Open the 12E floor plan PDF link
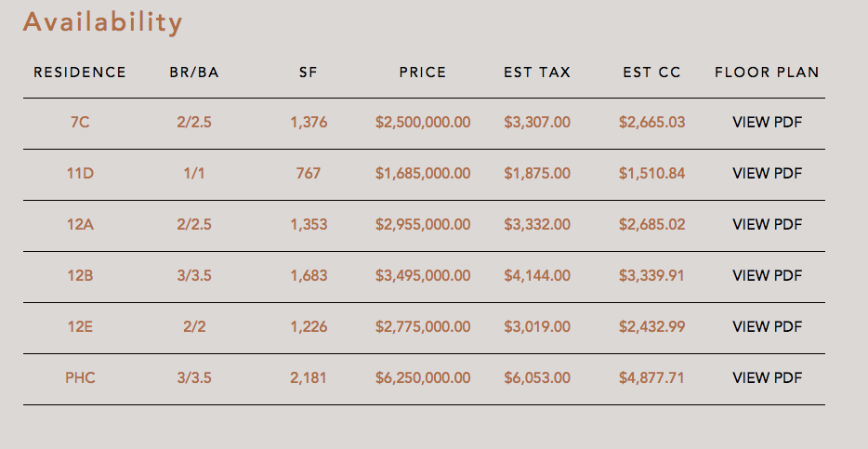 (x=767, y=326)
